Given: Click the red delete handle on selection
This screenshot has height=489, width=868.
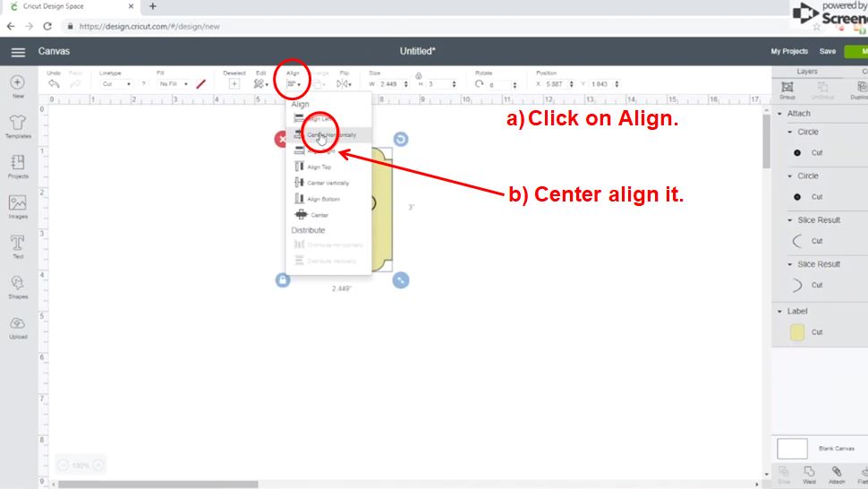Looking at the screenshot, I should 281,139.
